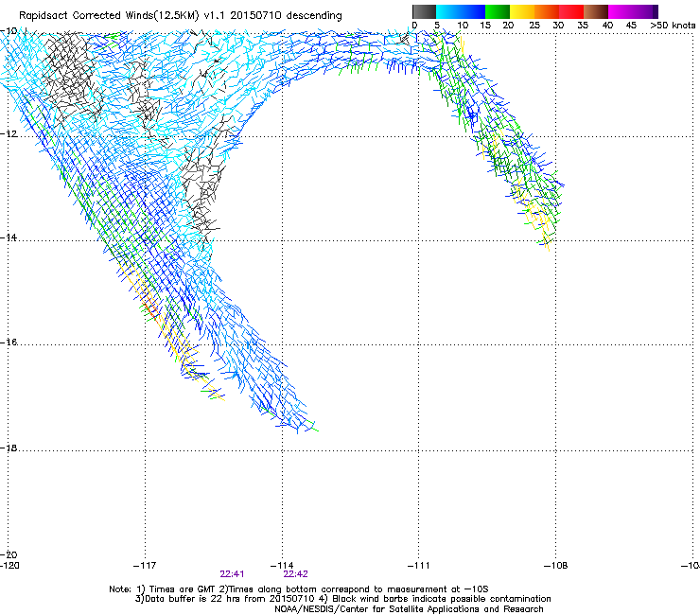Image resolution: width=700 pixels, height=615 pixels.
Task: Click the '40' knots legend number
Action: (607, 26)
